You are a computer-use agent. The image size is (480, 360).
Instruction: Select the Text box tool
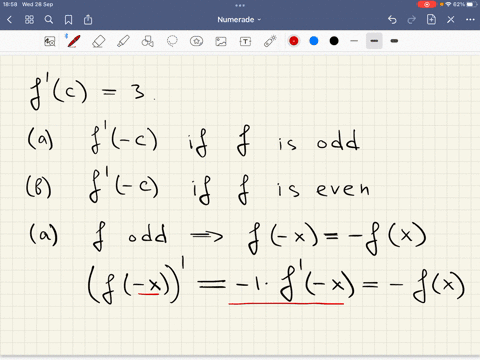click(x=245, y=41)
